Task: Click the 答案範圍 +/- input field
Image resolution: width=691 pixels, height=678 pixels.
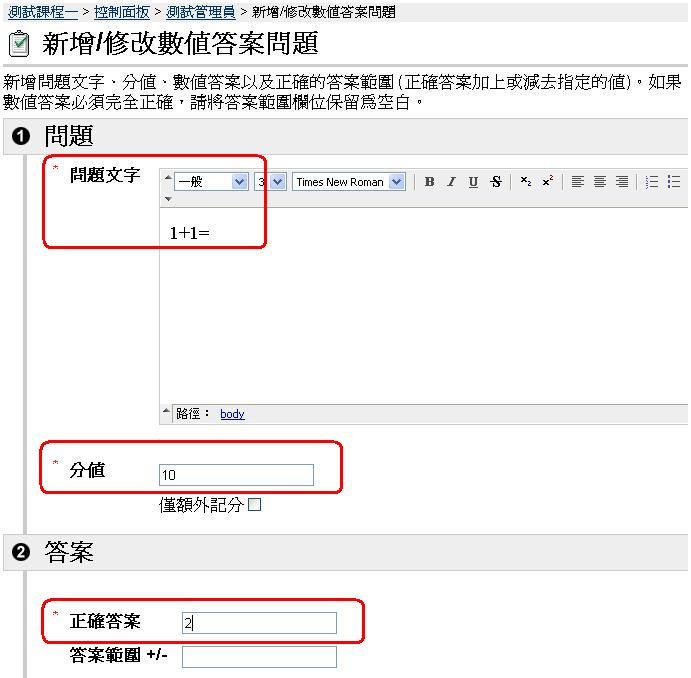Action: pos(259,657)
